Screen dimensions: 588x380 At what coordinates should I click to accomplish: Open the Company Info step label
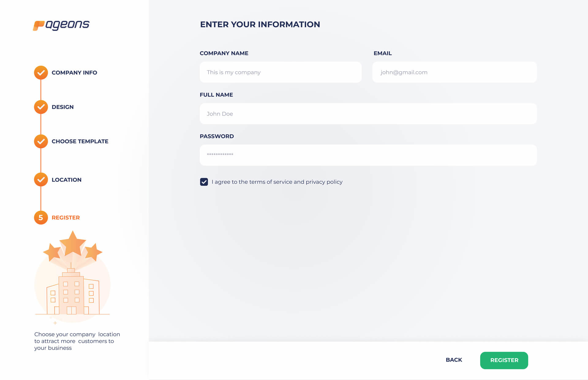74,73
